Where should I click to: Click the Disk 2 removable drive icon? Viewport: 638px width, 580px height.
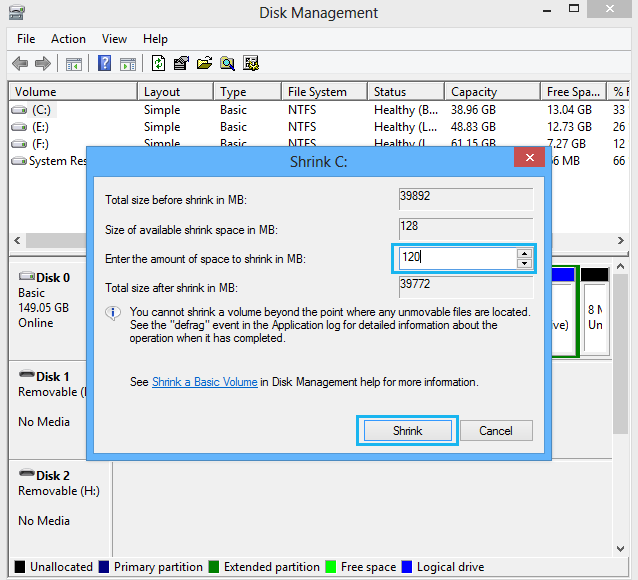tap(27, 473)
